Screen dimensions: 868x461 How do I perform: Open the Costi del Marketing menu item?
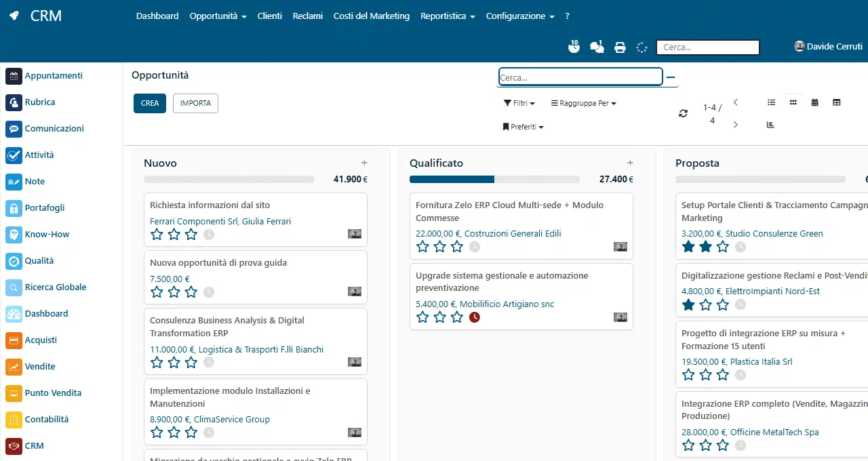point(372,16)
